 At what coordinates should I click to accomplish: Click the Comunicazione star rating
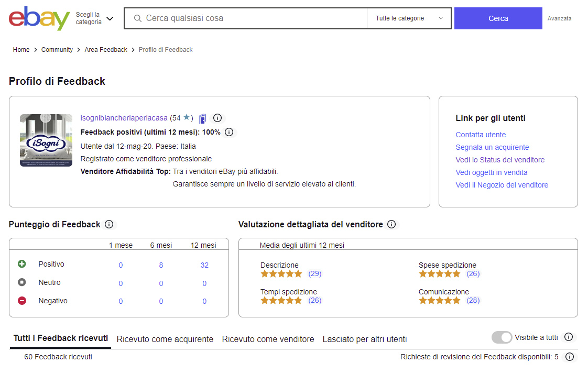click(x=440, y=300)
